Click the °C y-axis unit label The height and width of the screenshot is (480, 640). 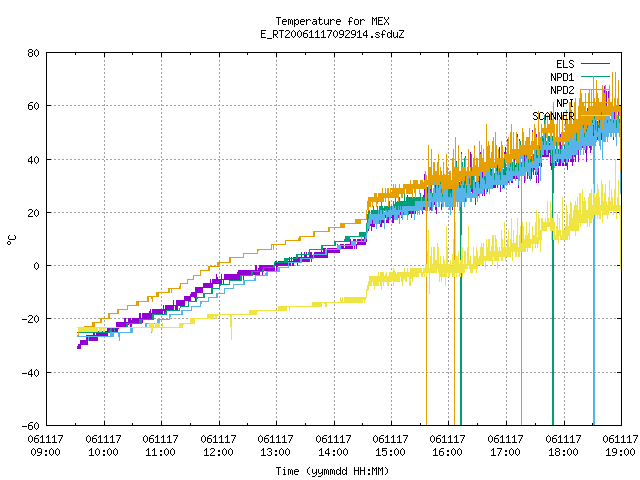coord(11,239)
